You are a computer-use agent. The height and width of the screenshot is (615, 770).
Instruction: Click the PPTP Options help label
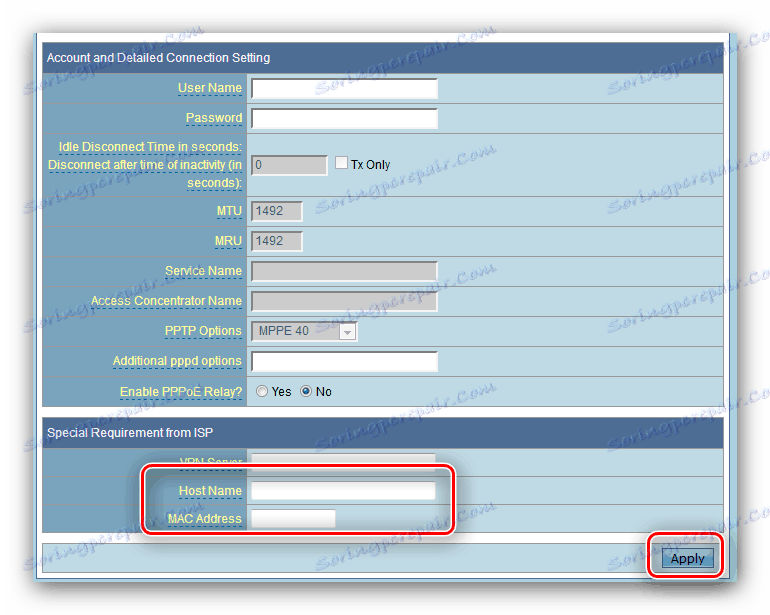tap(203, 331)
